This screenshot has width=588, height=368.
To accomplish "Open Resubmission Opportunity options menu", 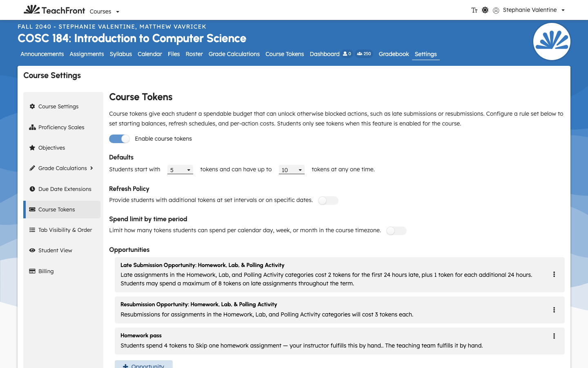I will coord(554,310).
